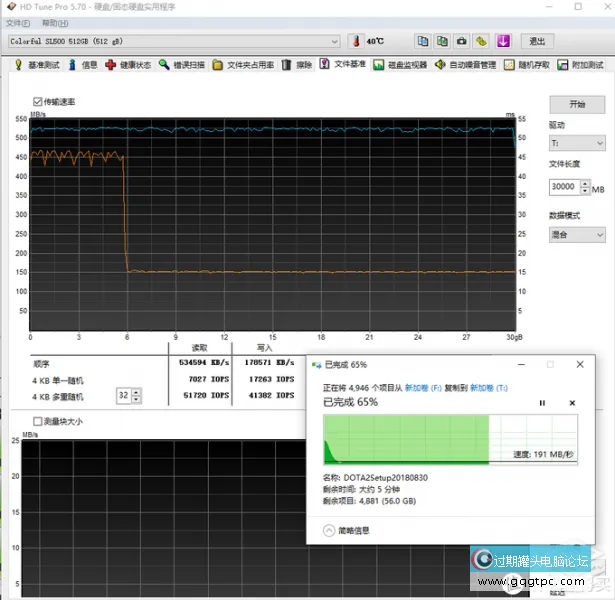Uncheck the 传输速率 checkbox

point(38,102)
